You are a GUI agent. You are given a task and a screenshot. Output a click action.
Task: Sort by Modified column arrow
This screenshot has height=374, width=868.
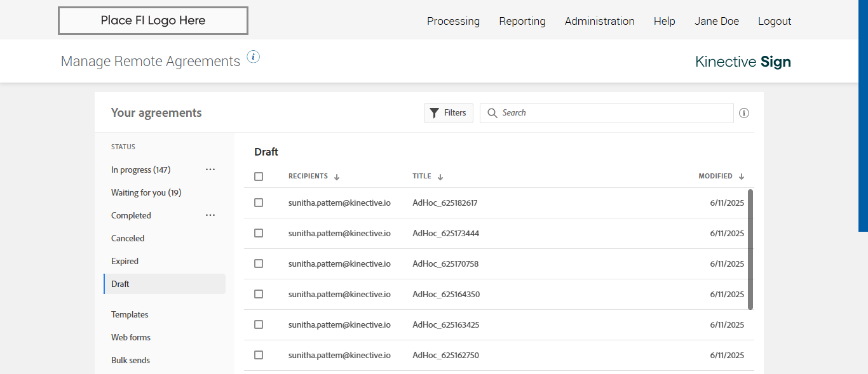point(742,177)
